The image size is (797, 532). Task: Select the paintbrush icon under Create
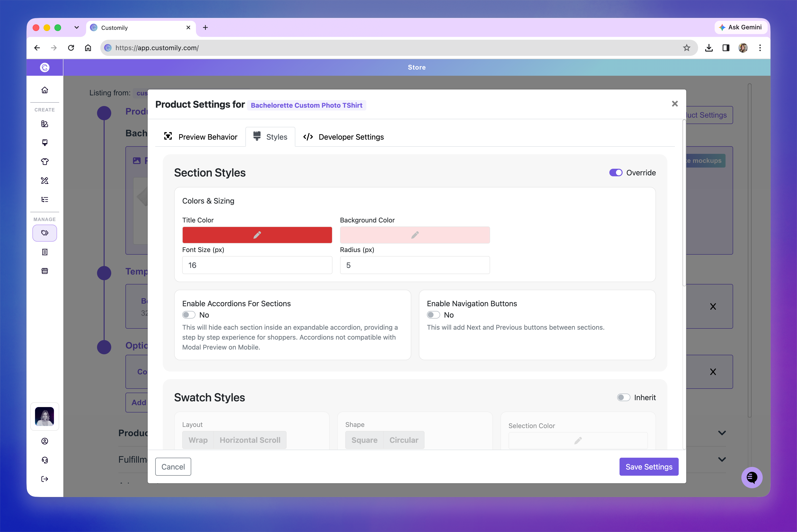click(x=44, y=142)
